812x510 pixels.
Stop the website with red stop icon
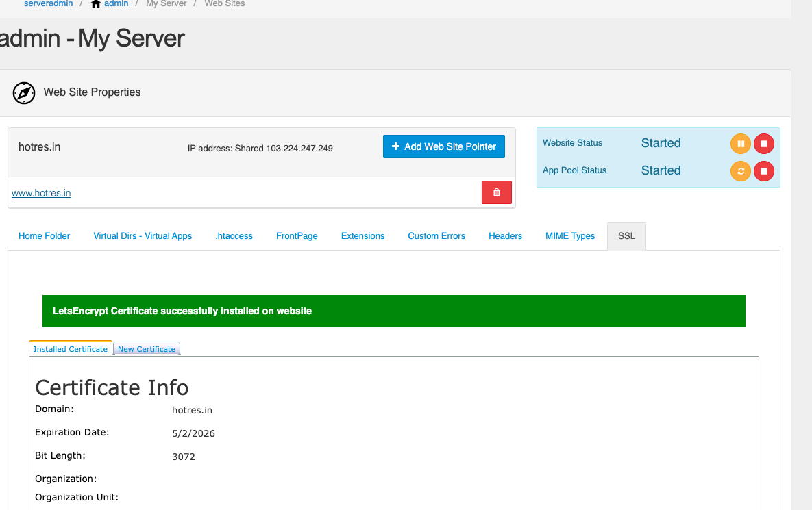click(x=764, y=144)
